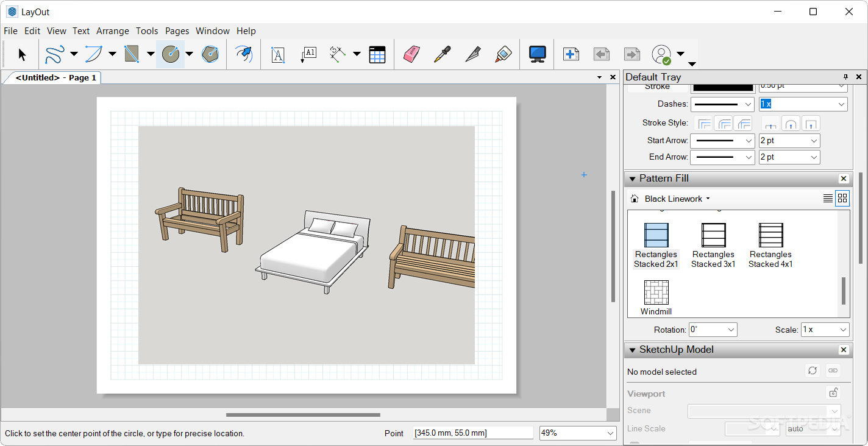Open the Pages menu

coord(177,31)
